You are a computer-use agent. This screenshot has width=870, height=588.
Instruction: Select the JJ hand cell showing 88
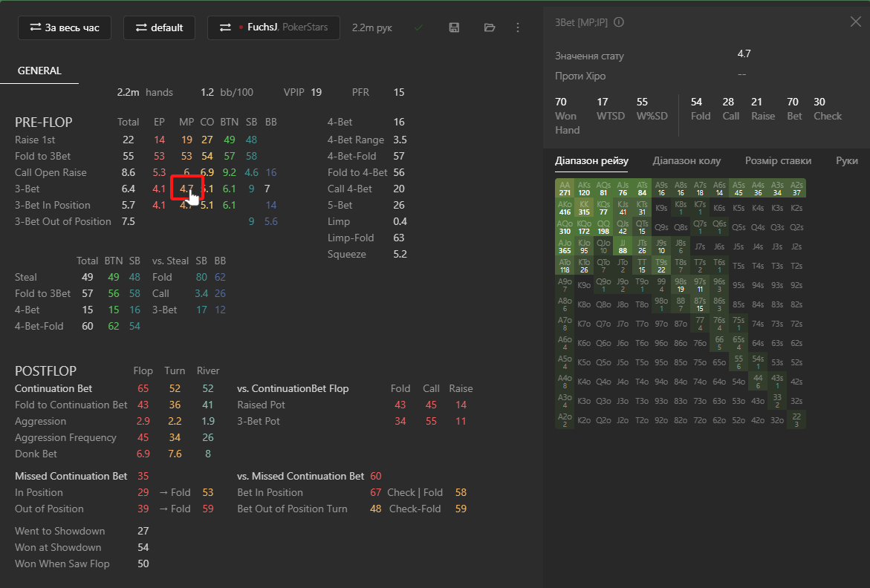pyautogui.click(x=623, y=246)
